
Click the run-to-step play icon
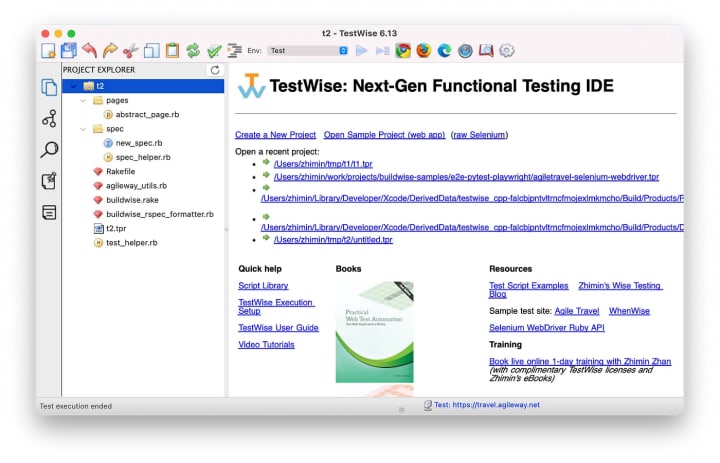382,51
